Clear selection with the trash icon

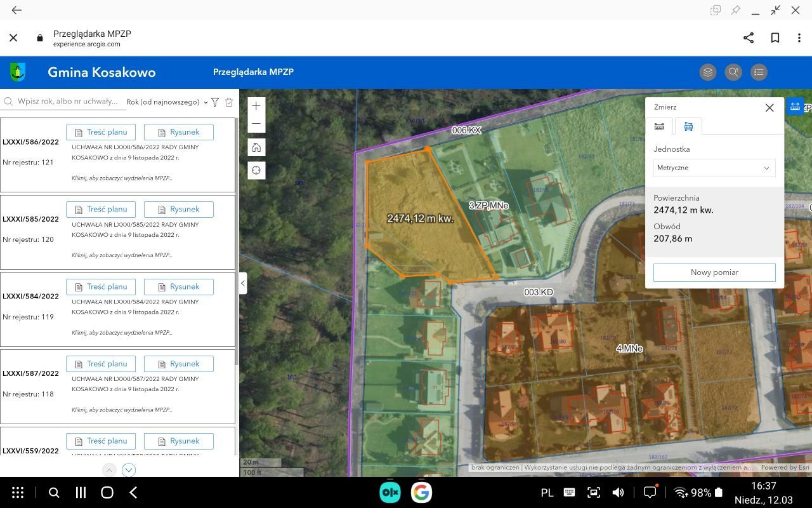pyautogui.click(x=229, y=102)
